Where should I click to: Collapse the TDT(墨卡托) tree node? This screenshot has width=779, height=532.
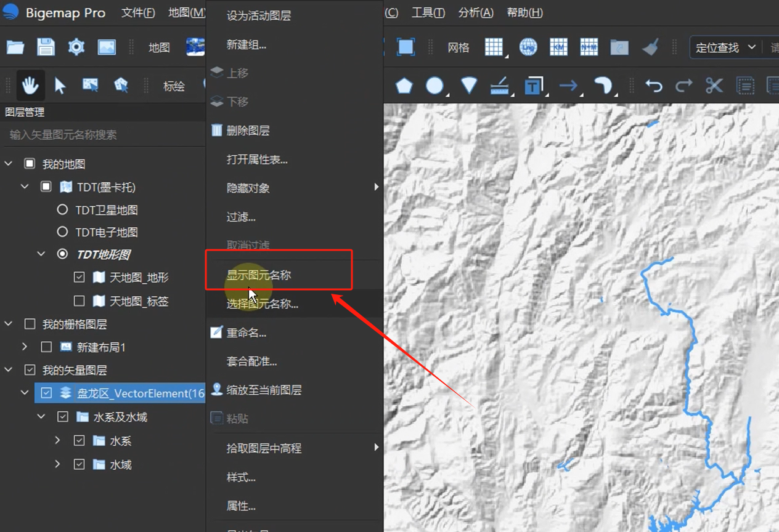point(25,187)
